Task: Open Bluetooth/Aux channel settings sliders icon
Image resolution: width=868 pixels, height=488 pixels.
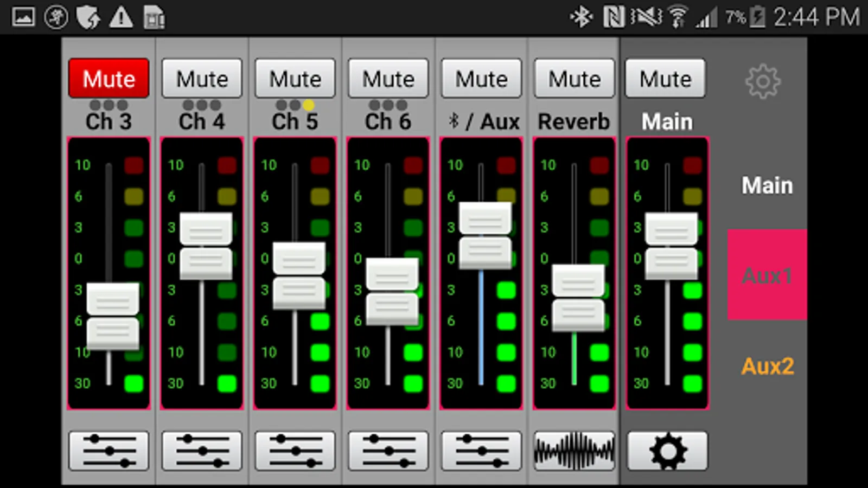Action: [x=481, y=451]
